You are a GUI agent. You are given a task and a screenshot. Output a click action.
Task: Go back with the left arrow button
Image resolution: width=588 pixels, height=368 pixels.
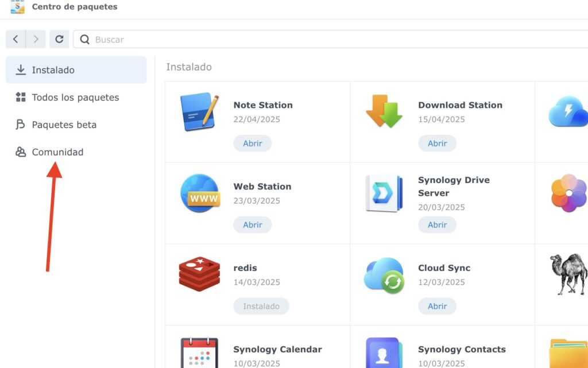pyautogui.click(x=16, y=39)
